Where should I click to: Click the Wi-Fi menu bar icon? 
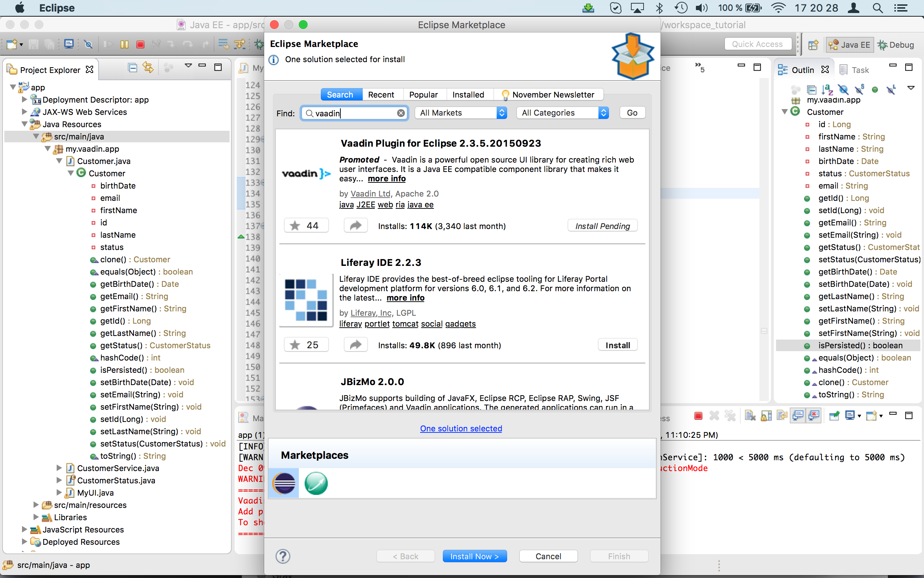tap(778, 8)
